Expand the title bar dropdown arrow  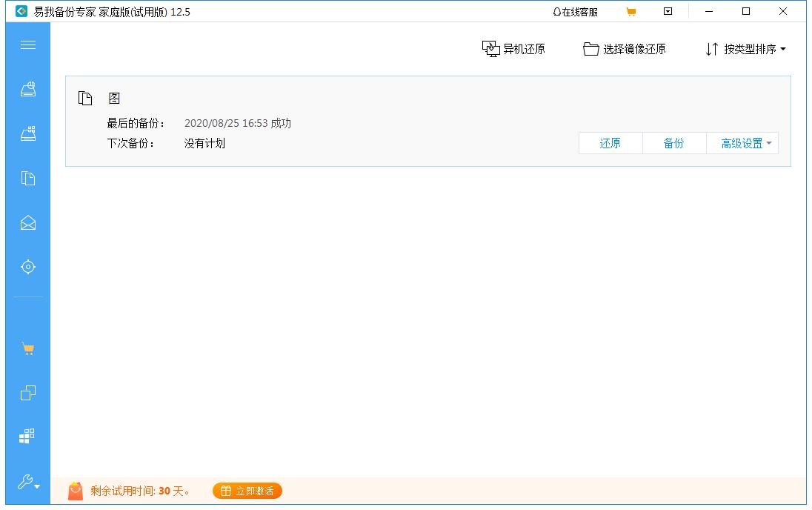[668, 11]
